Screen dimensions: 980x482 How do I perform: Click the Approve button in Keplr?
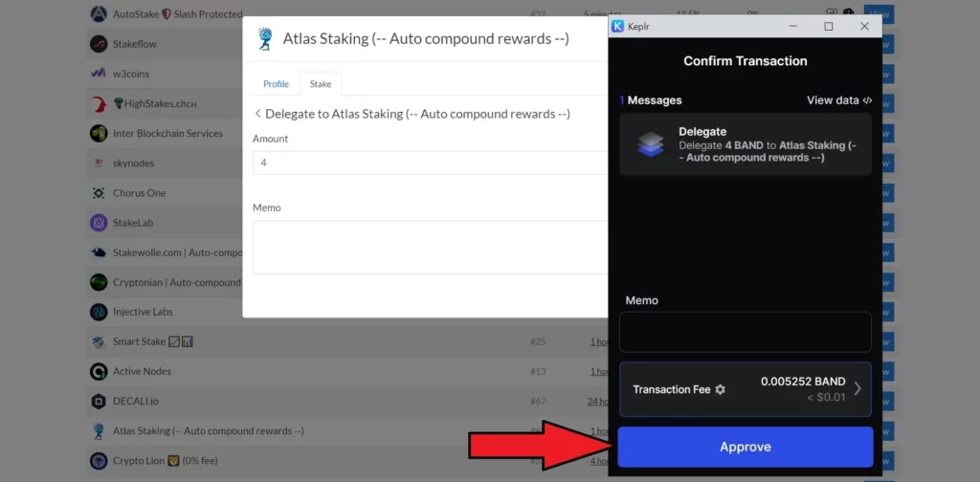pos(745,447)
